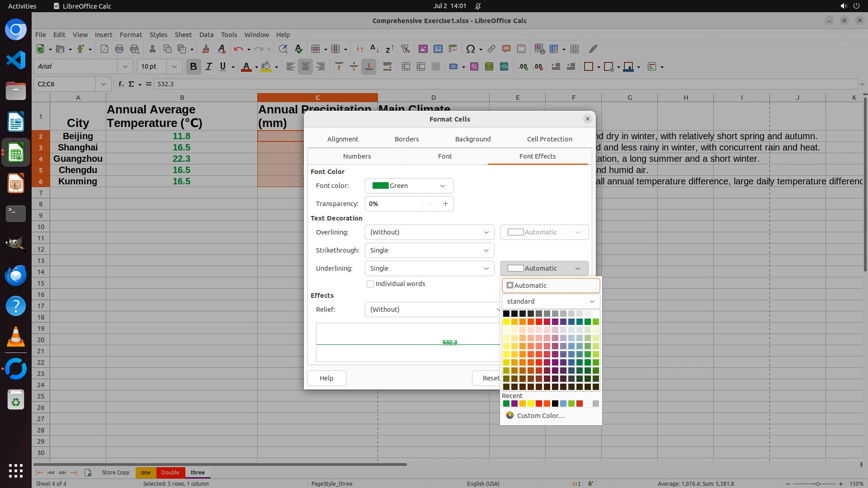Image resolution: width=868 pixels, height=488 pixels.
Task: Select the Automatic color option
Action: pyautogui.click(x=551, y=286)
